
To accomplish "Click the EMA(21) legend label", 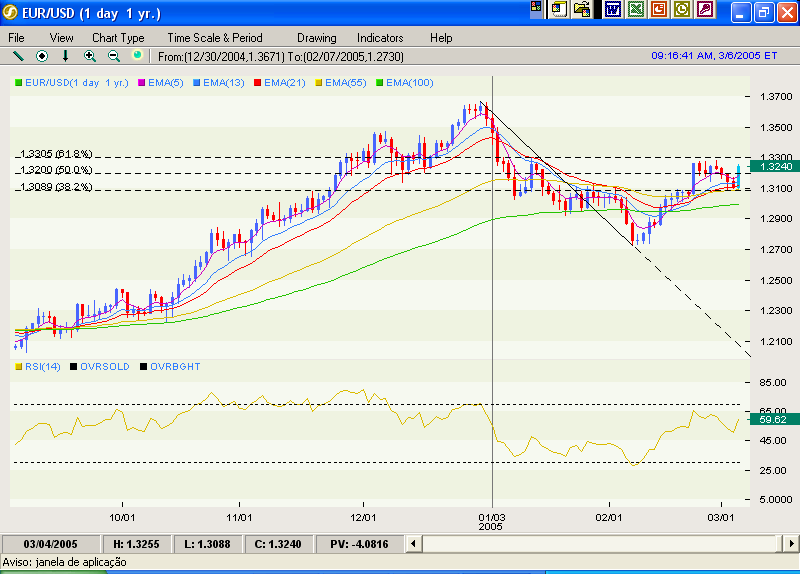I will coord(285,83).
